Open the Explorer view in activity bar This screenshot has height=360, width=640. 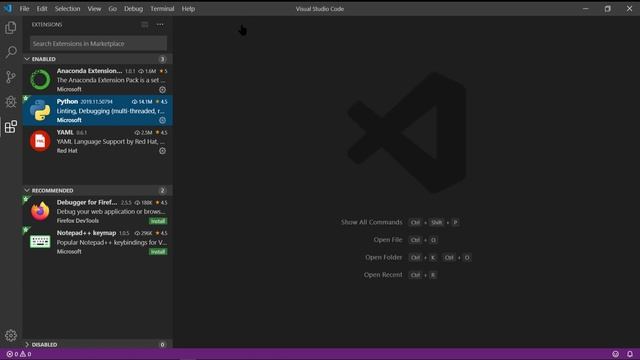coord(11,27)
